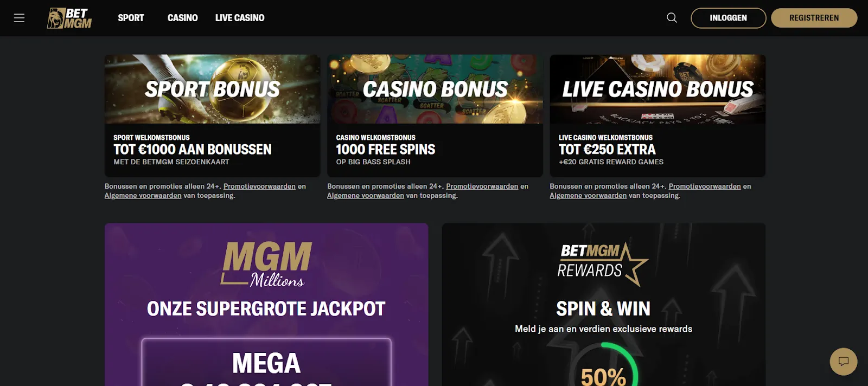Screen dimensions: 868x386
Task: Open the Sport Bonus banner image
Action: pos(212,89)
